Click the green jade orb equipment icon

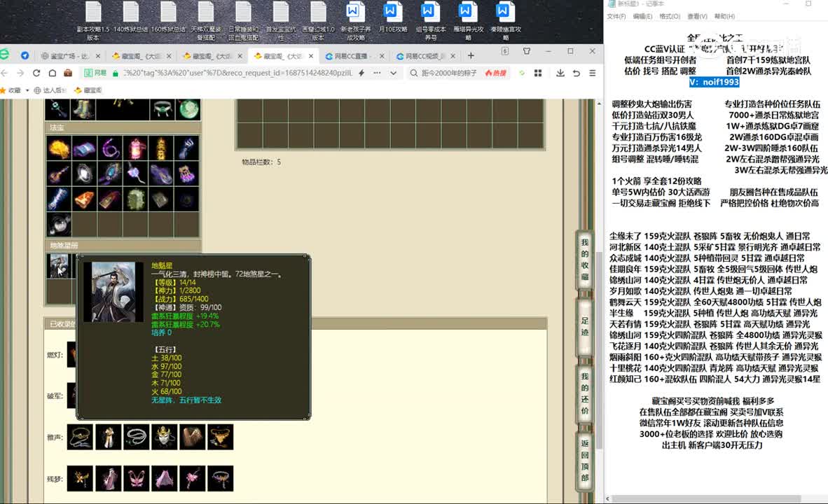188,109
